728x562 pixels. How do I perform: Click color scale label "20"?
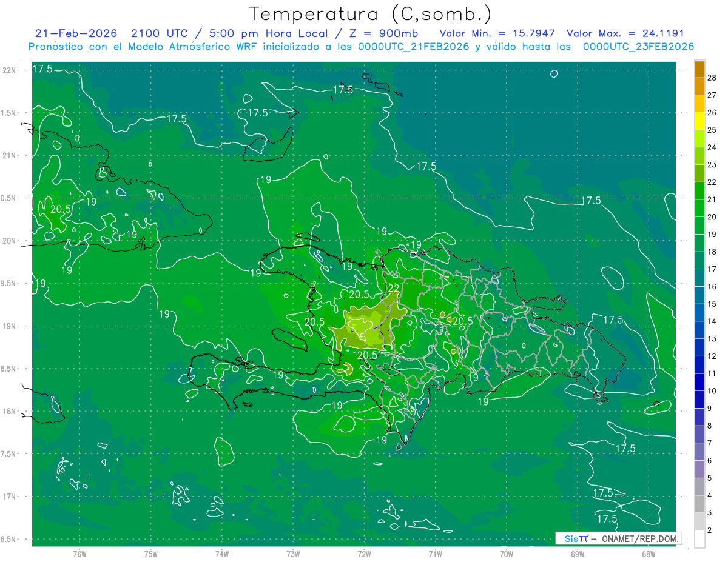point(712,217)
